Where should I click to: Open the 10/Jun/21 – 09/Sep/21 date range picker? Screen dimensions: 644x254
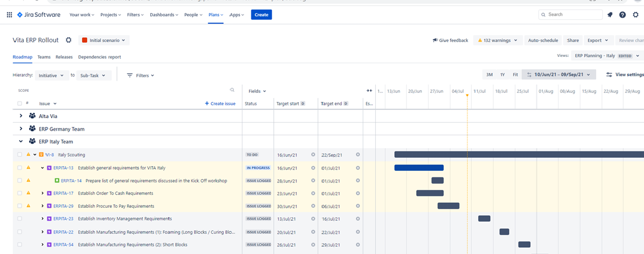point(559,75)
